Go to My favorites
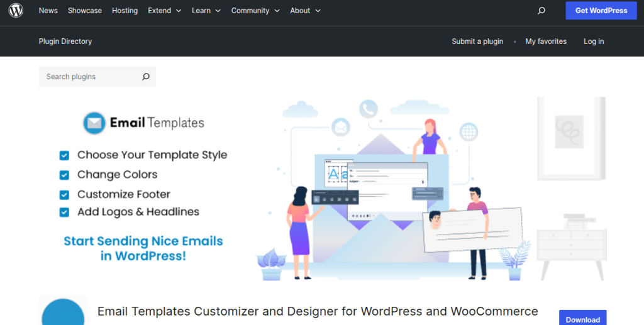This screenshot has width=644, height=325. pos(546,41)
